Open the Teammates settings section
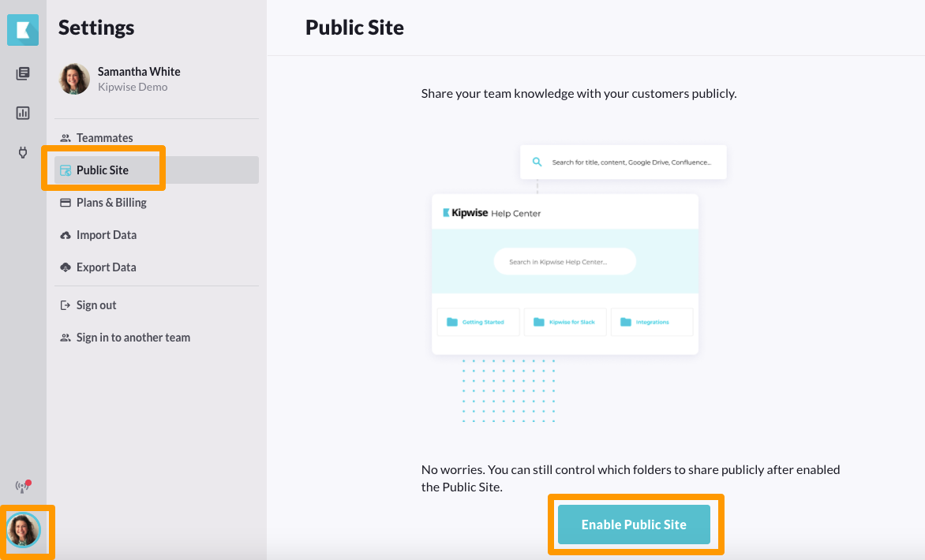This screenshot has width=925, height=560. coord(103,137)
